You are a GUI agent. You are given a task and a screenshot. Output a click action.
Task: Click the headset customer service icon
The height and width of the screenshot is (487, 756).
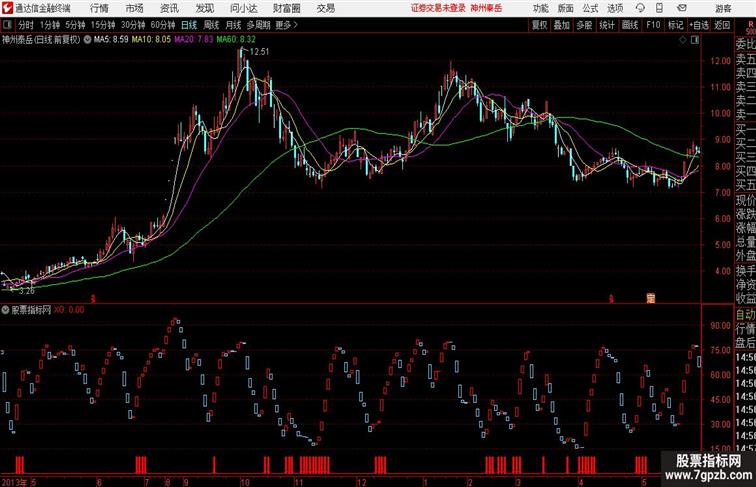tap(640, 8)
